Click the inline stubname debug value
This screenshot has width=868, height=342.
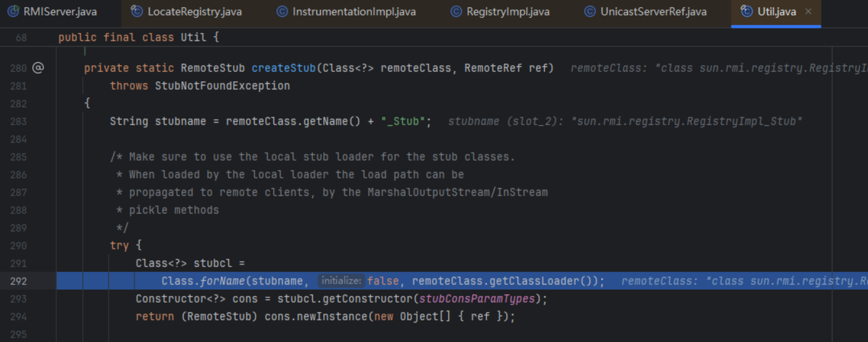625,122
